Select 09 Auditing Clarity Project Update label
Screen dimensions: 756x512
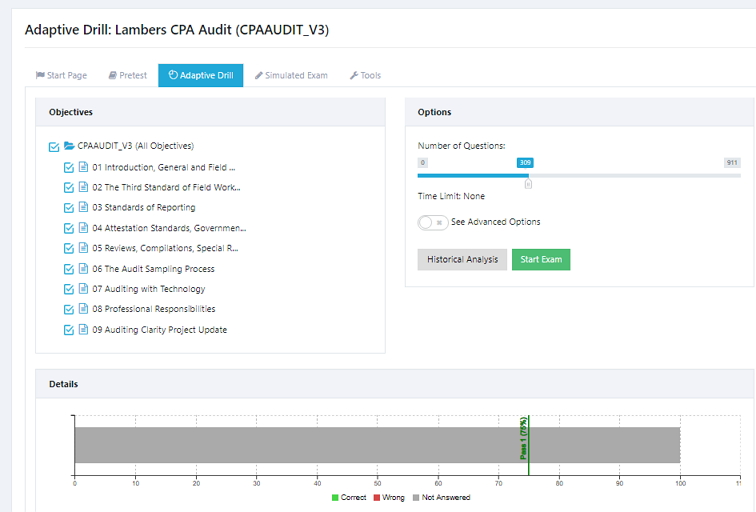(160, 330)
